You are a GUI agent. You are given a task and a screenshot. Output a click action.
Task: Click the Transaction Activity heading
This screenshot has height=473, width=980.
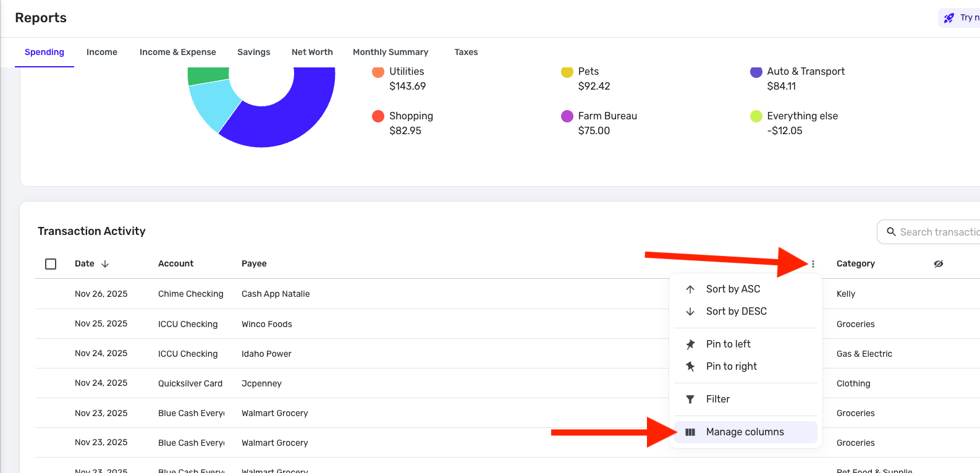91,231
